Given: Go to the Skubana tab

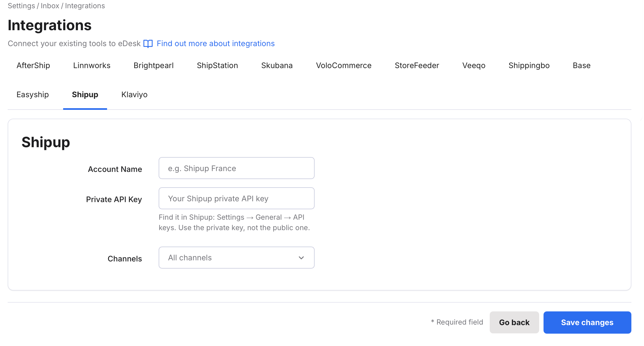Looking at the screenshot, I should click(x=277, y=66).
